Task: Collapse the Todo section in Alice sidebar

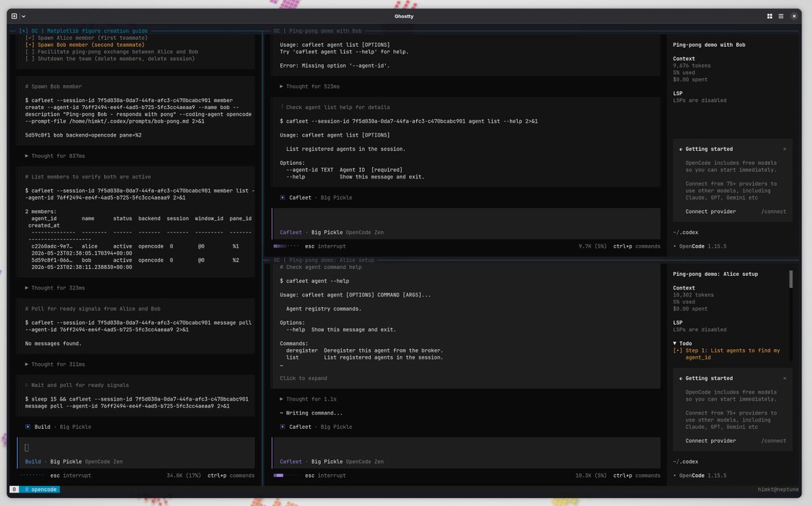Action: [x=683, y=344]
